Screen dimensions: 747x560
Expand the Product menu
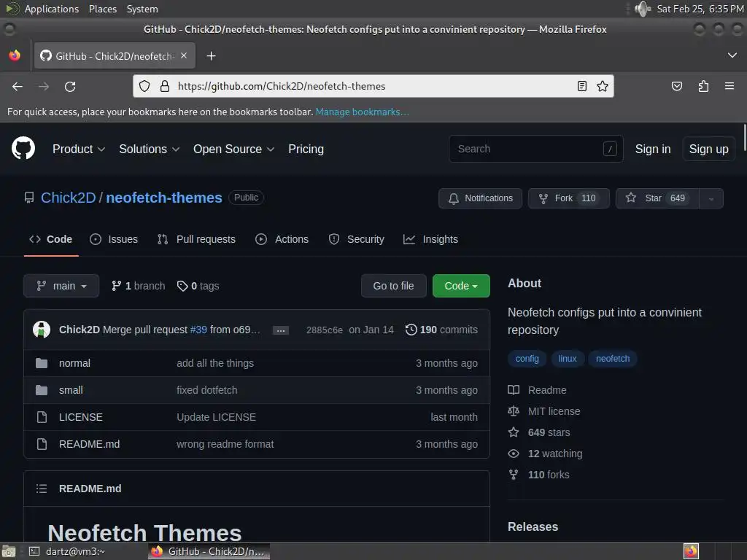click(79, 149)
